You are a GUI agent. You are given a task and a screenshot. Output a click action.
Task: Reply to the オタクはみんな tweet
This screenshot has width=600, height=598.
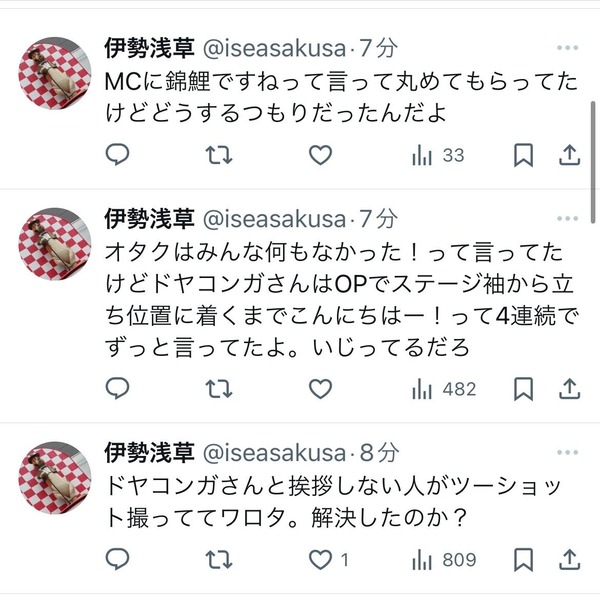click(117, 389)
